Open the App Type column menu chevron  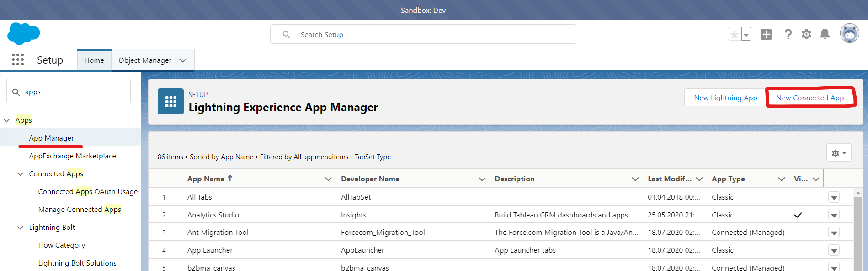[781, 179]
